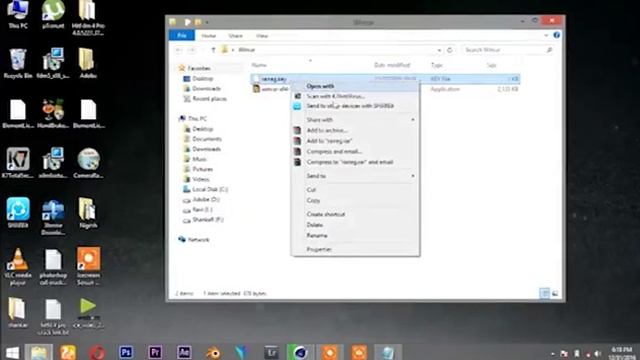Choose Rename in the context menu
Image resolution: width=640 pixels, height=360 pixels.
click(355, 236)
